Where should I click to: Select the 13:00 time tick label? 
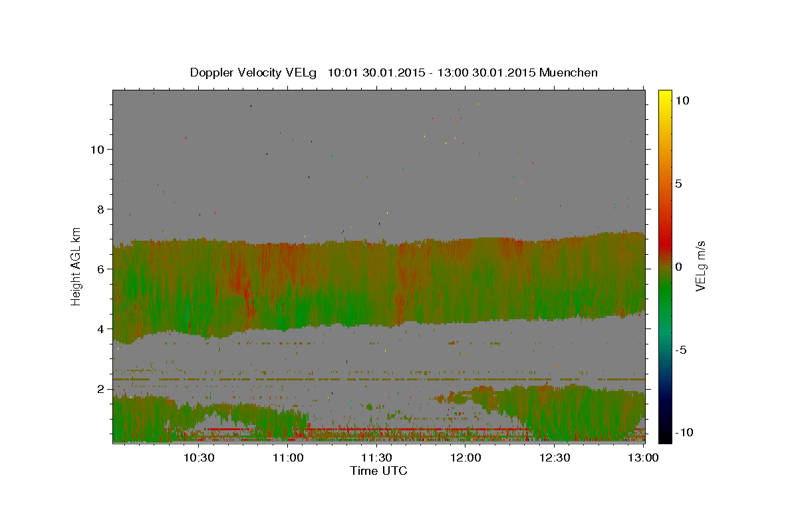pos(642,458)
